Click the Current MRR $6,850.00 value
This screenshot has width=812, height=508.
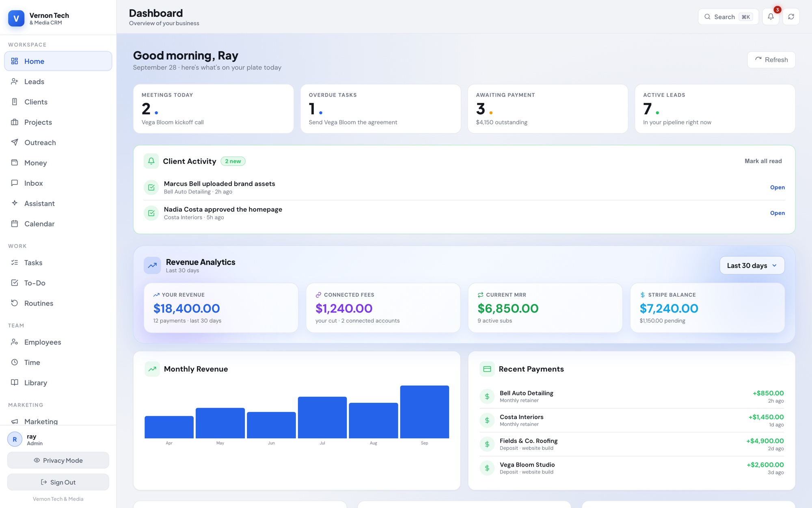click(508, 308)
